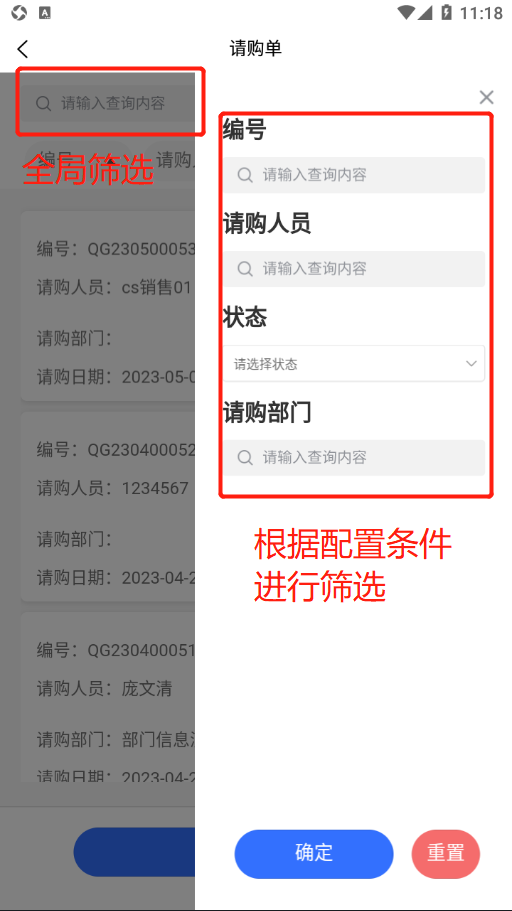This screenshot has height=911, width=512.
Task: Click the global search magnifier icon
Action: coord(44,103)
